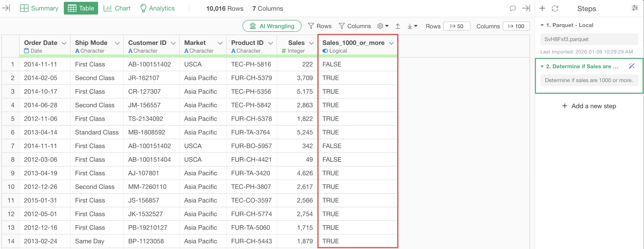Image resolution: width=644 pixels, height=249 pixels.
Task: Open the Order Date column menu chevron
Action: [x=64, y=43]
